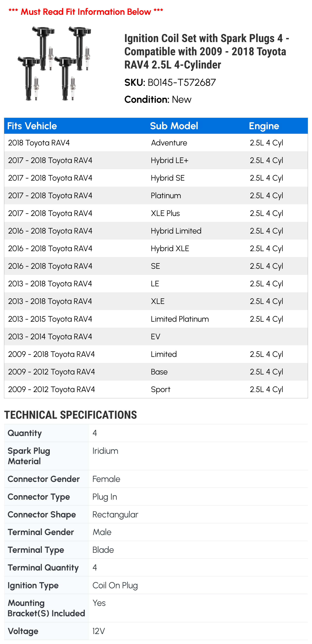The image size is (312, 644).
Task: Select the 2013 - 2014 Toyota RAV4 EV row
Action: point(156,336)
